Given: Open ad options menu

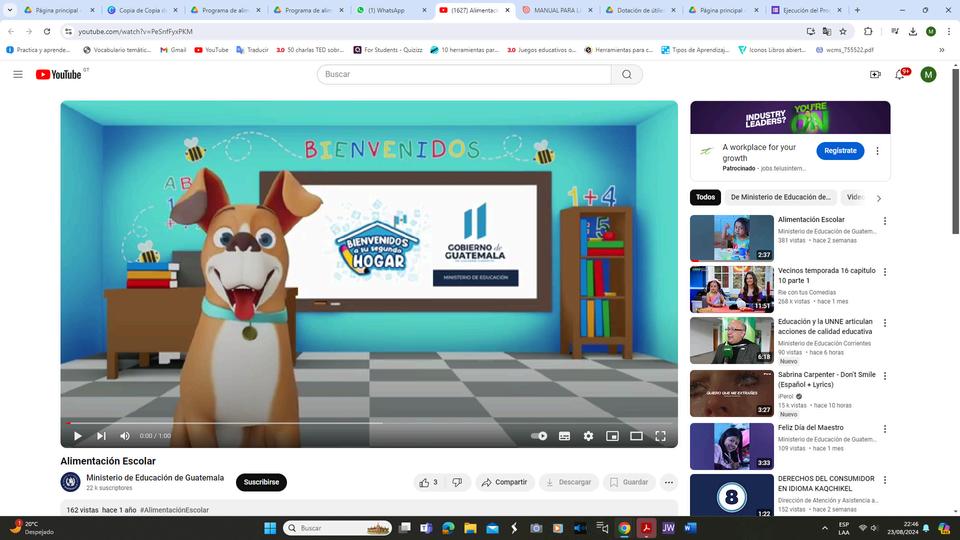Looking at the screenshot, I should (877, 151).
